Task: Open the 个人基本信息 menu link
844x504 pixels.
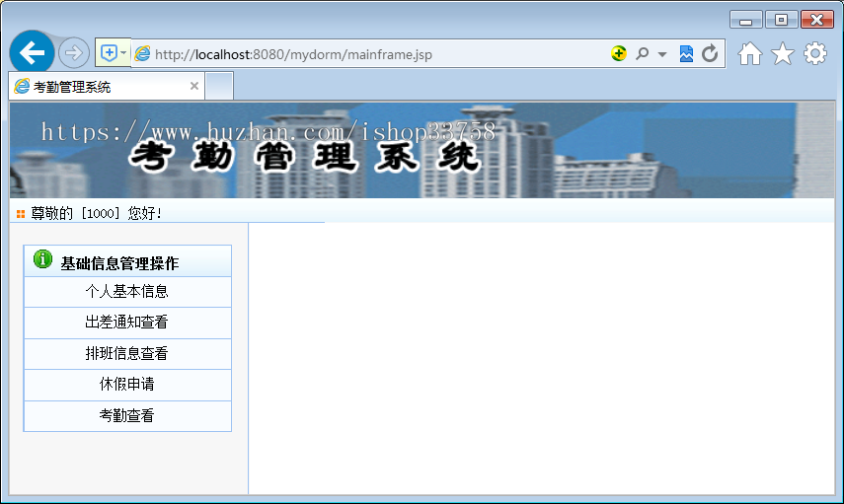Action: coord(127,292)
